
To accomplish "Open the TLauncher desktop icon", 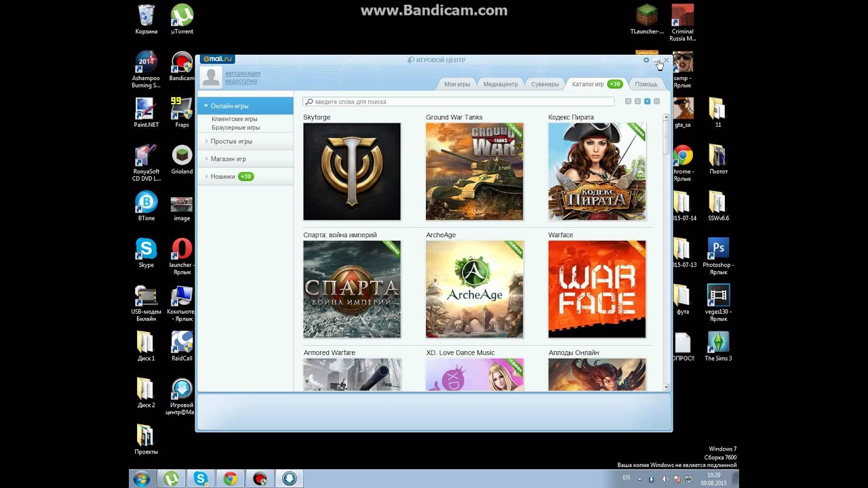I will (646, 19).
